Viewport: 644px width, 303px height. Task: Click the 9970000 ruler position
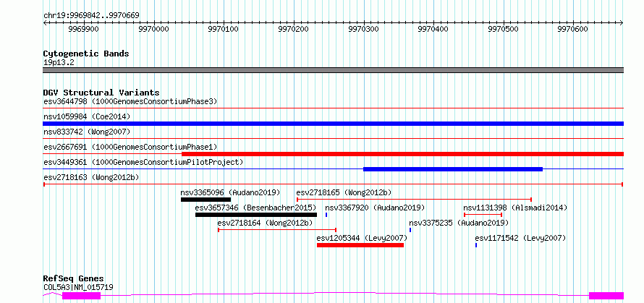pos(153,29)
